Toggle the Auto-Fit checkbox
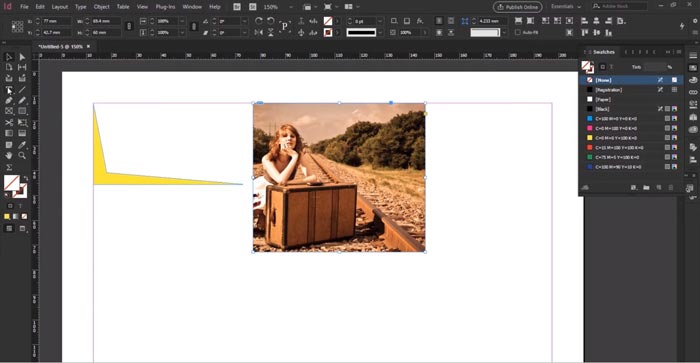Screen dimensions: 700x363 (517, 33)
